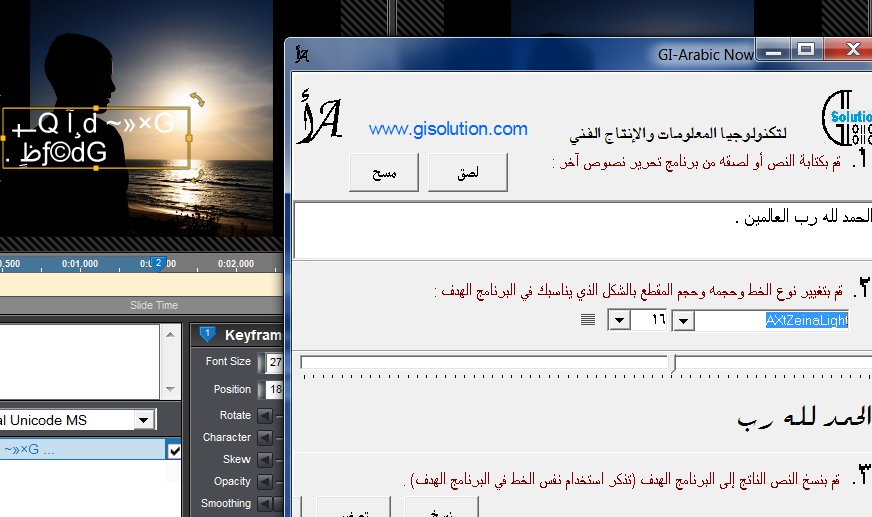The image size is (872, 517).
Task: Toggle the caption visibility checkbox
Action: click(x=174, y=451)
